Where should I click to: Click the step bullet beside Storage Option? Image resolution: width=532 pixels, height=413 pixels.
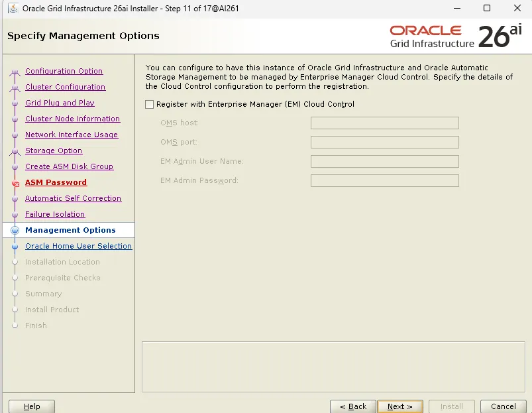coord(15,151)
